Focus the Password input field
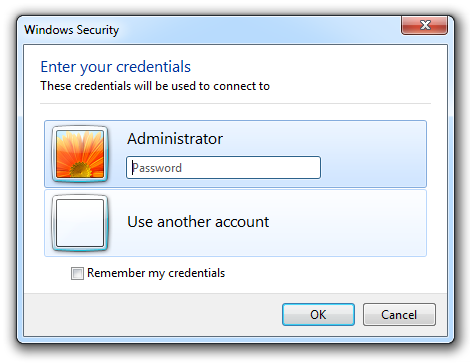This screenshot has height=364, width=470. pyautogui.click(x=223, y=168)
